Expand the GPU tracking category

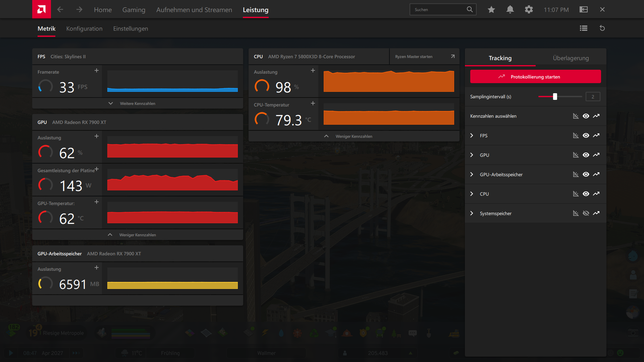[x=472, y=155]
